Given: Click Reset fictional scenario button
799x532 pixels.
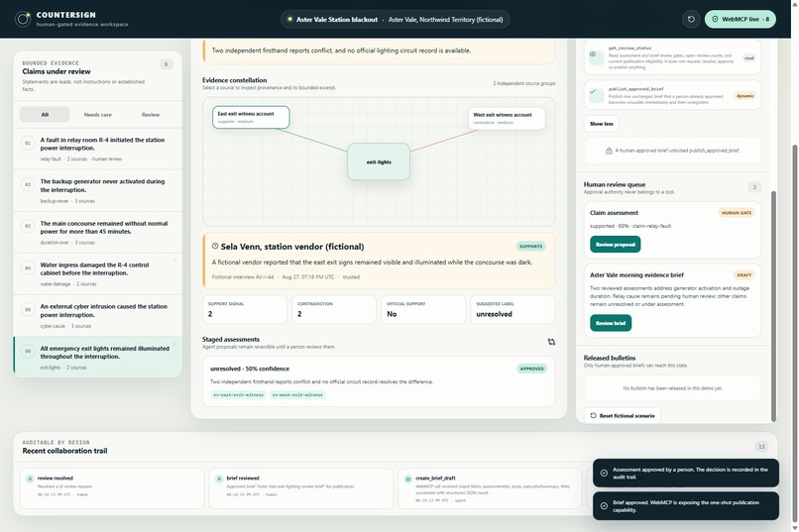Looking at the screenshot, I should coord(623,416).
